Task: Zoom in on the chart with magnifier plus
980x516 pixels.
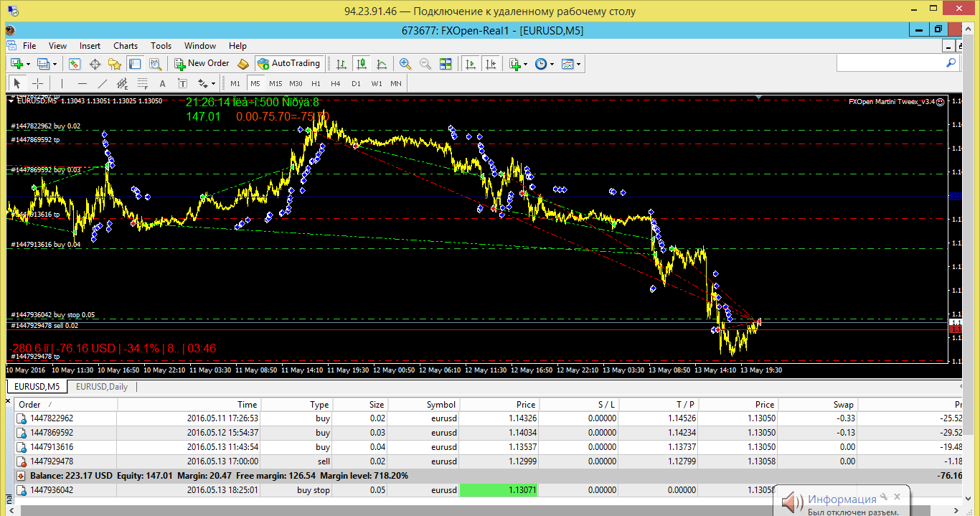Action: coord(405,64)
